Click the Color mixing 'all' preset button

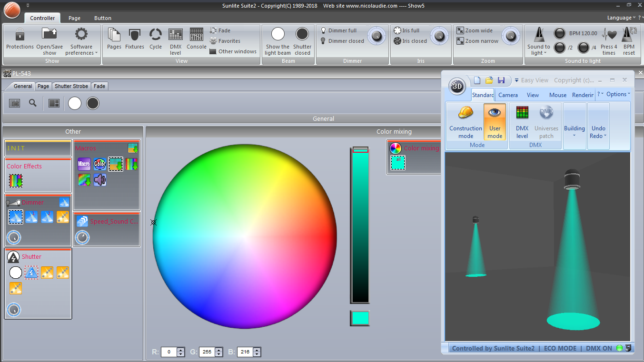[x=398, y=163]
